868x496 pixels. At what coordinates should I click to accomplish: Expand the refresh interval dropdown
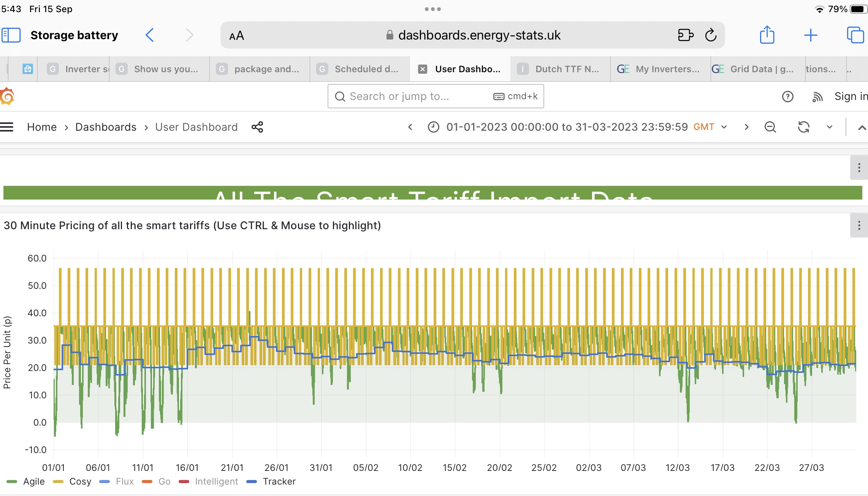click(x=829, y=127)
